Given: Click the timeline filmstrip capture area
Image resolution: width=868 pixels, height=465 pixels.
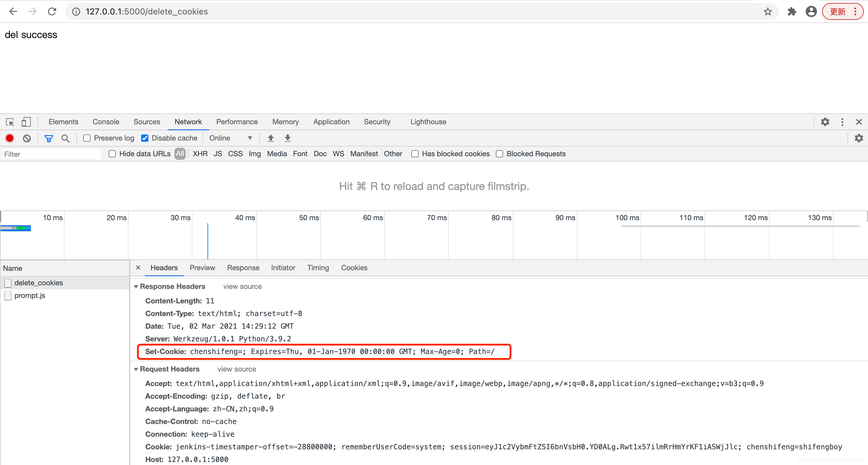Looking at the screenshot, I should point(434,186).
